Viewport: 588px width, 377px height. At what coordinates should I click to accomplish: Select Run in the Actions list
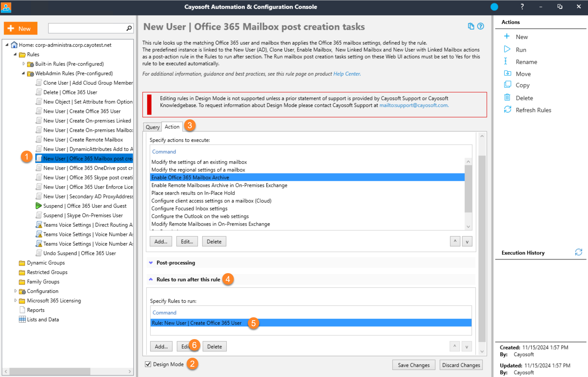[x=521, y=50]
